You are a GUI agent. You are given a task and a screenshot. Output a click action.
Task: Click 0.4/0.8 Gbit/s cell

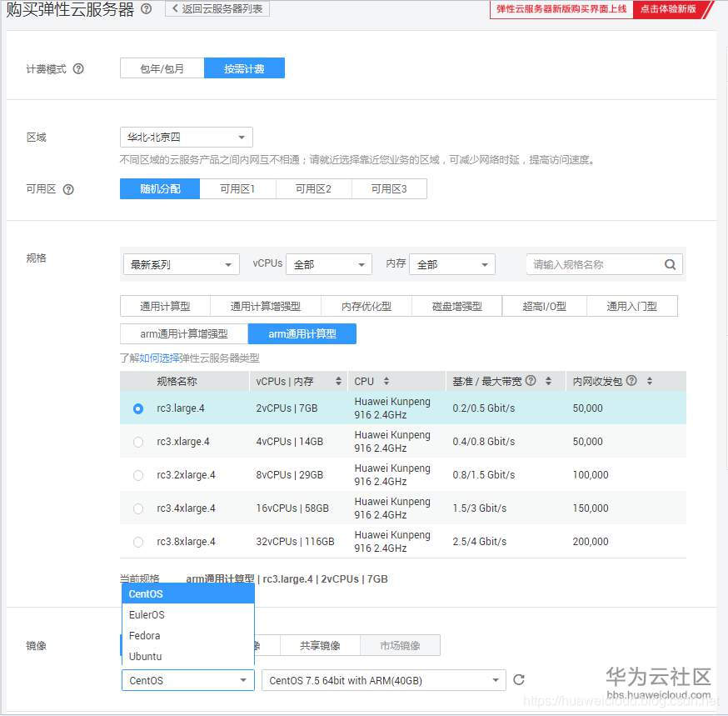(x=484, y=442)
